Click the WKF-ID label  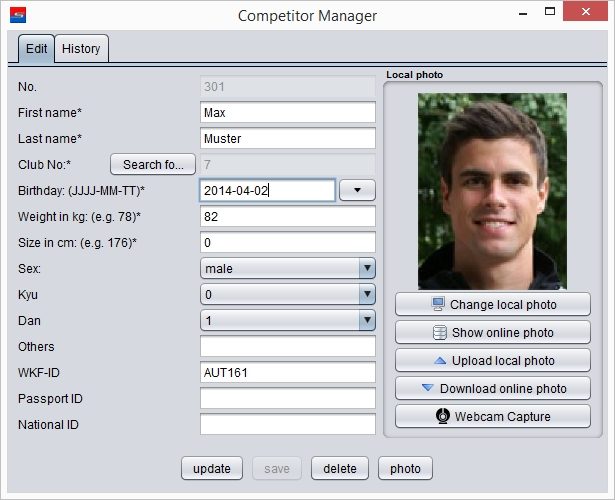pyautogui.click(x=39, y=372)
